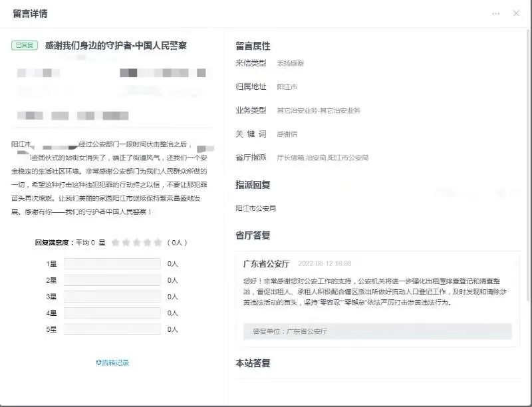The image size is (532, 407).
Task: Open the 流转记录 link
Action: tap(116, 362)
